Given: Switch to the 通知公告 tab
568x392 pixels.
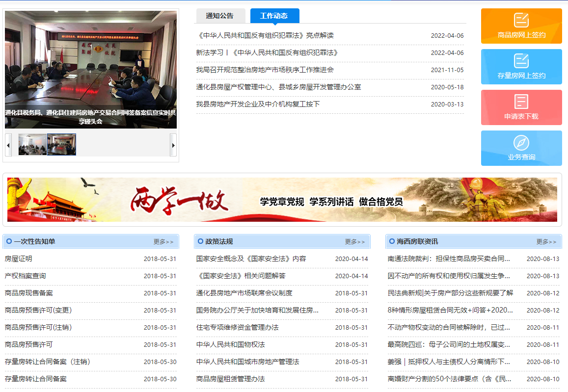Looking at the screenshot, I should click(219, 16).
